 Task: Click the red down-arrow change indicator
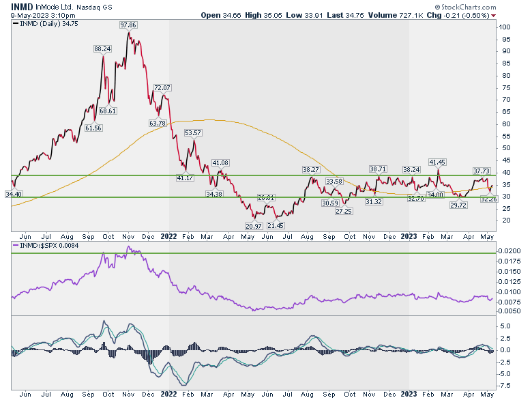493,16
